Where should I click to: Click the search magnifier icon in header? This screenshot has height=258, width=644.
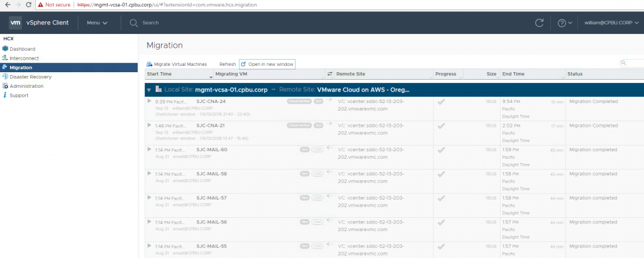pos(133,23)
